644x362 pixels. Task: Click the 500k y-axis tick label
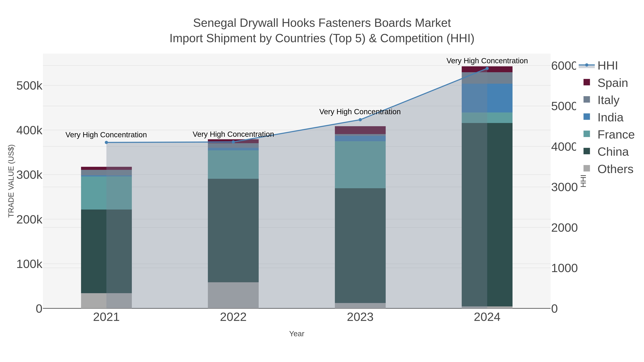pos(29,86)
